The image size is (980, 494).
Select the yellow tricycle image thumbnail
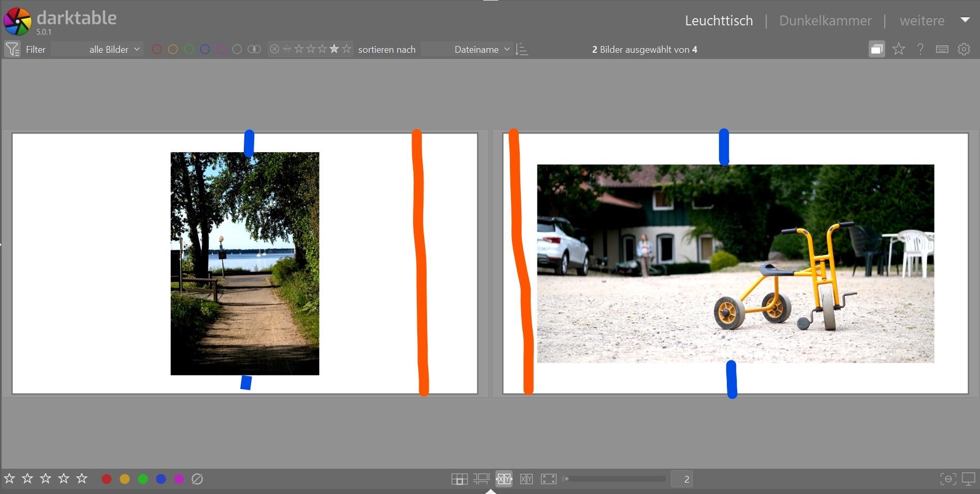(735, 263)
